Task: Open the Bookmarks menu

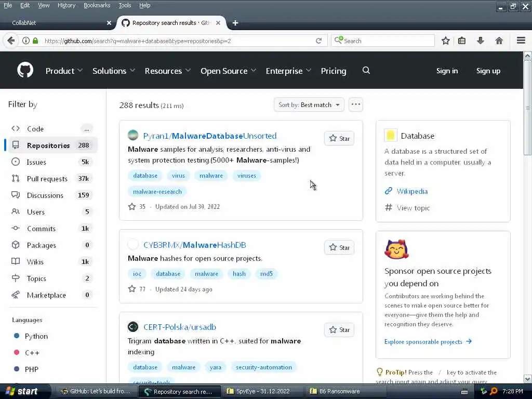Action: pos(97,5)
